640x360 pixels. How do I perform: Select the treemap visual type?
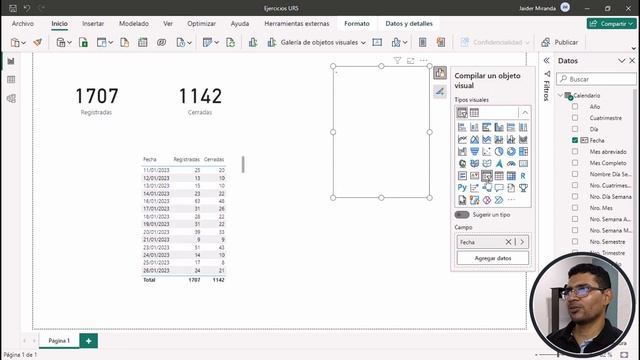(523, 152)
